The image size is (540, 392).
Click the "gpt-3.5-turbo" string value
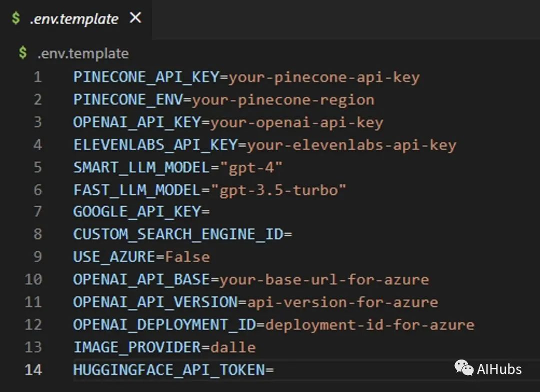pyautogui.click(x=278, y=190)
